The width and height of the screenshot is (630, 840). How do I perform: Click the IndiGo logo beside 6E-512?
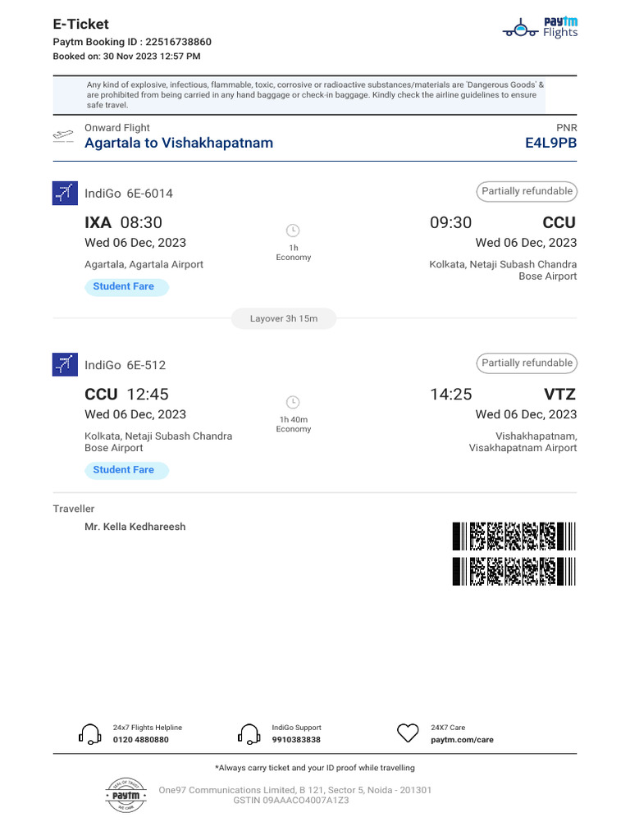pos(64,365)
